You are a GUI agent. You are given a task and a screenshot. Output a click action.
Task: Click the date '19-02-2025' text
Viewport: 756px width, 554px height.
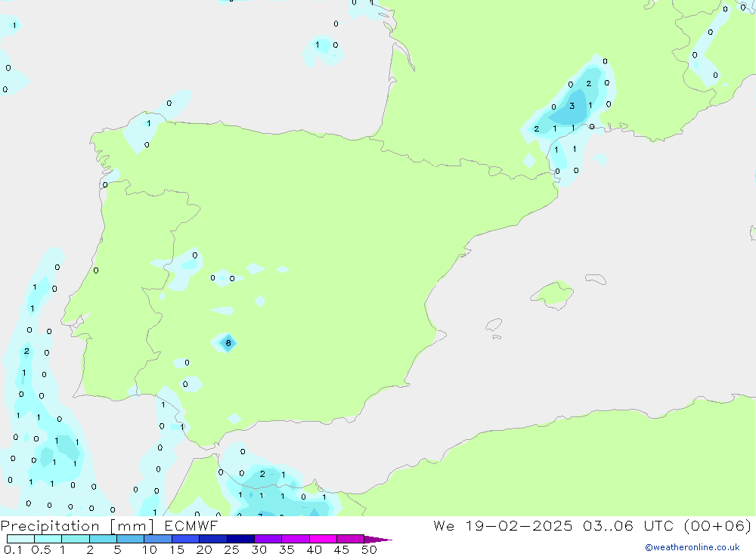pos(519,525)
